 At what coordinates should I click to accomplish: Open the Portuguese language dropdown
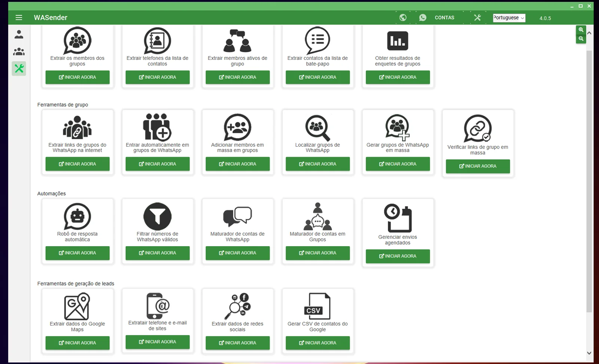509,18
